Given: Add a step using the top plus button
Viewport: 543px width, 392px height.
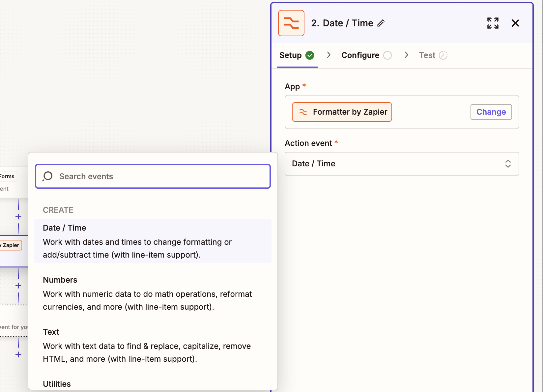Looking at the screenshot, I should [x=18, y=217].
